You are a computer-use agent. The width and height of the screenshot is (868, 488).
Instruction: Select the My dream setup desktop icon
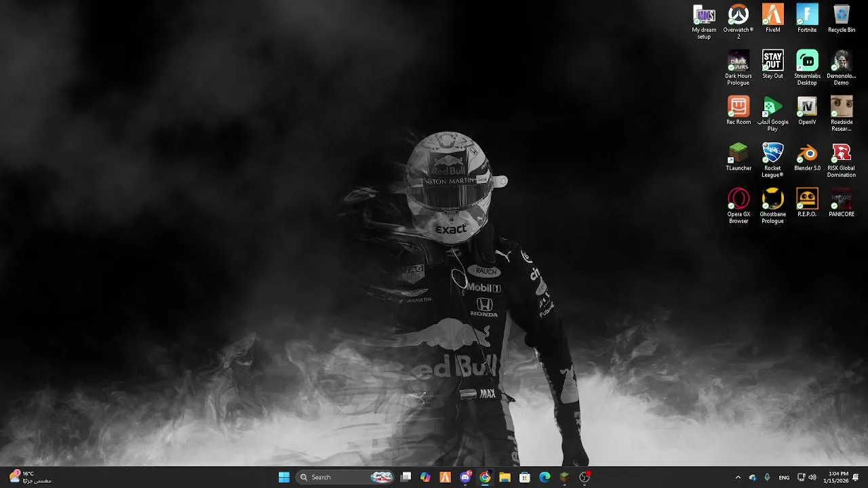(704, 22)
